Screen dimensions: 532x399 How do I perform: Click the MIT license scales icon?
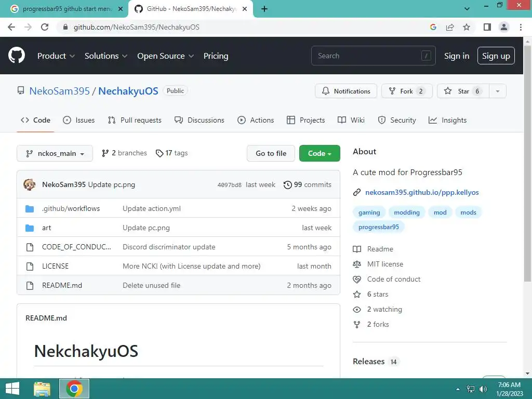(357, 264)
